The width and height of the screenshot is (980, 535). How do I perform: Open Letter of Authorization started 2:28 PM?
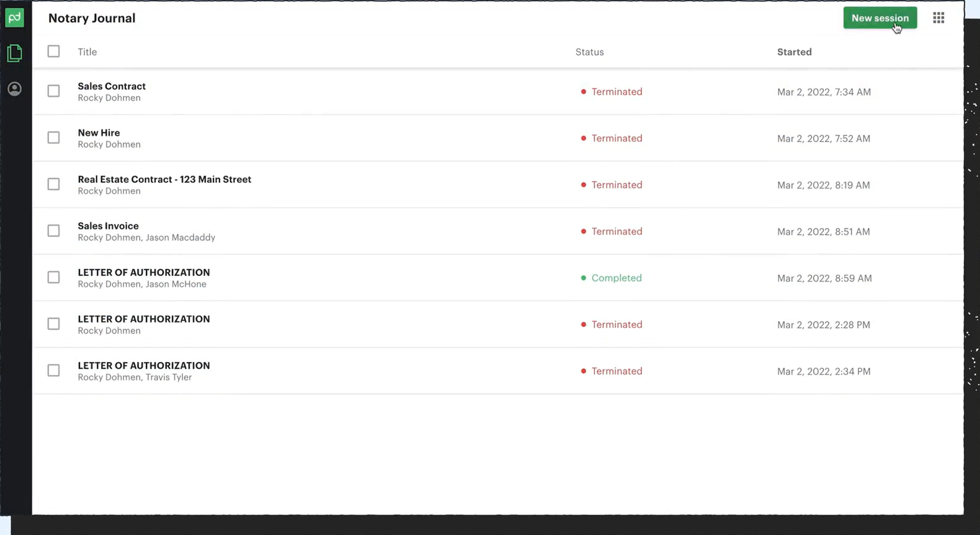[144, 319]
